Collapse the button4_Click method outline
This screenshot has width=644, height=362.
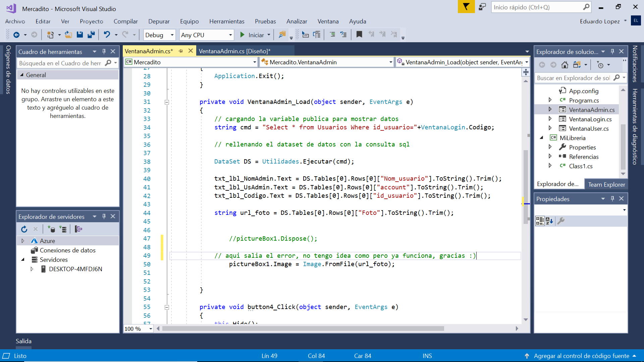[167, 307]
